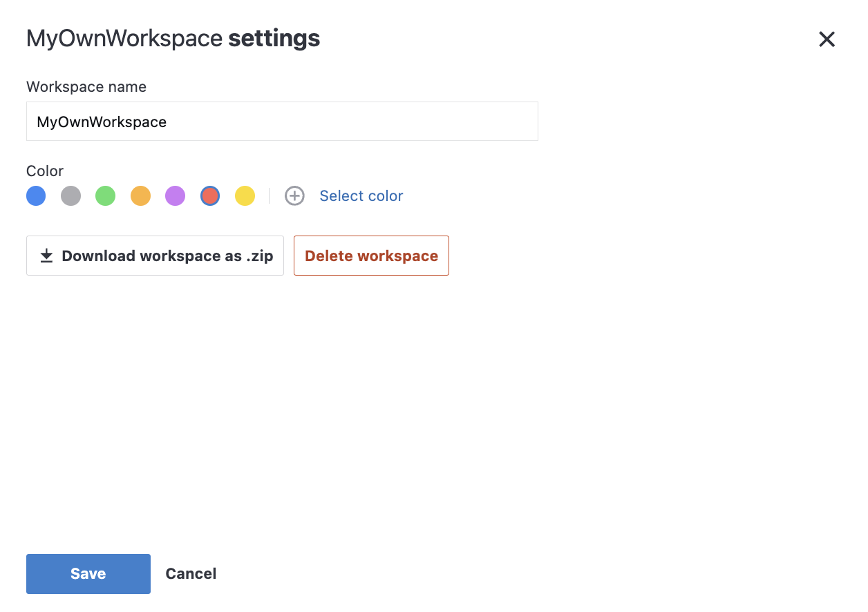Viewport: 868px width, 612px height.
Task: Click the Color section label
Action: coord(44,171)
